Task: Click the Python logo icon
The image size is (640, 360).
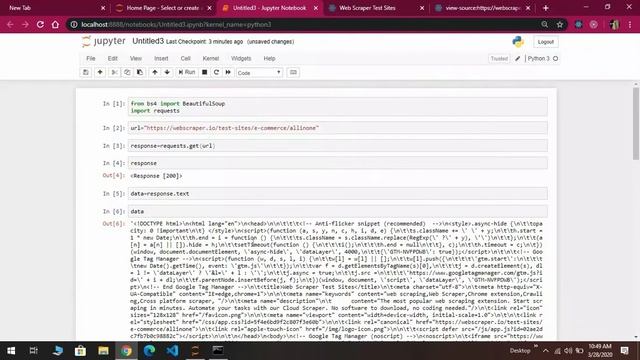Action: pyautogui.click(x=518, y=42)
